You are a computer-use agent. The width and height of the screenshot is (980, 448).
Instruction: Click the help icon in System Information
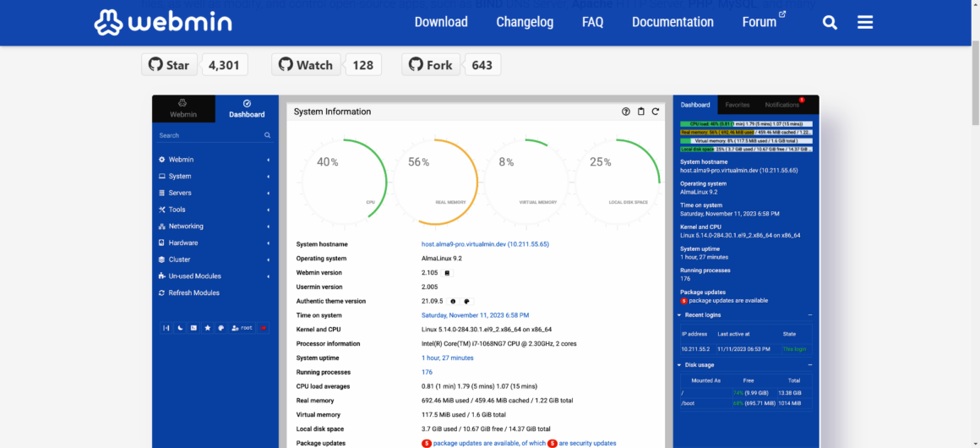[626, 112]
